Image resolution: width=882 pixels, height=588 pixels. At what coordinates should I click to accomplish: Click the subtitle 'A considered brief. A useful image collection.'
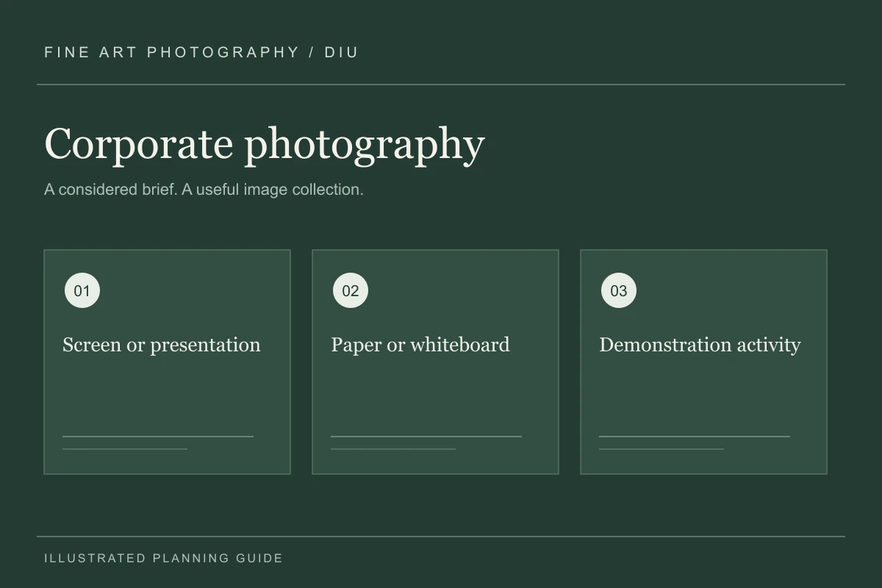(204, 190)
